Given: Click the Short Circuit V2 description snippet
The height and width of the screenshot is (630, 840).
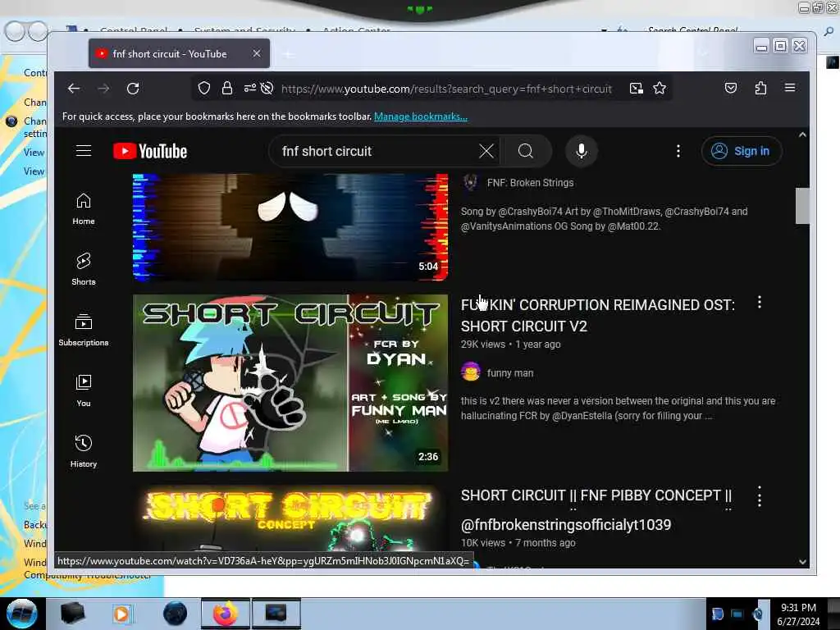Looking at the screenshot, I should [619, 409].
